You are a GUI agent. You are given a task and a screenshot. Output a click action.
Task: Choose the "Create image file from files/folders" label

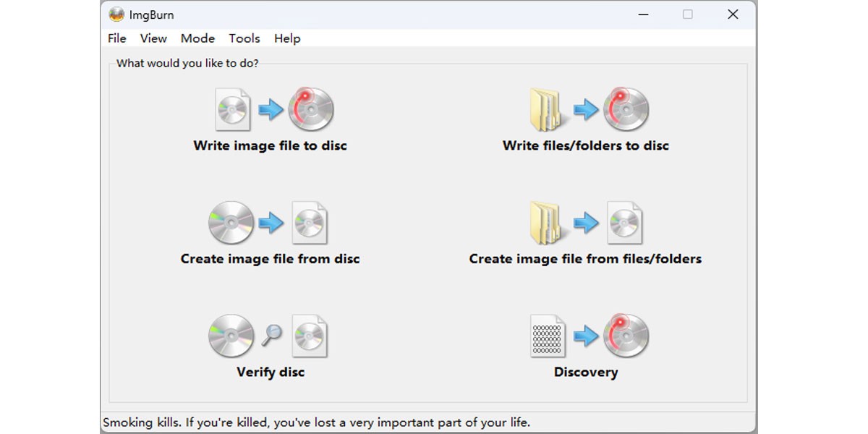pyautogui.click(x=585, y=259)
